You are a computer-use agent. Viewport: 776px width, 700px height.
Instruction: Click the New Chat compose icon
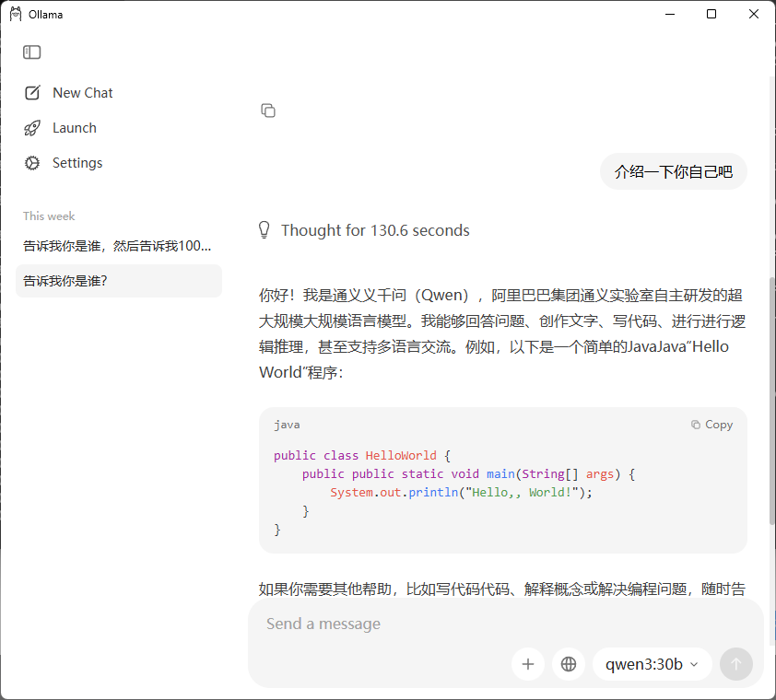32,92
